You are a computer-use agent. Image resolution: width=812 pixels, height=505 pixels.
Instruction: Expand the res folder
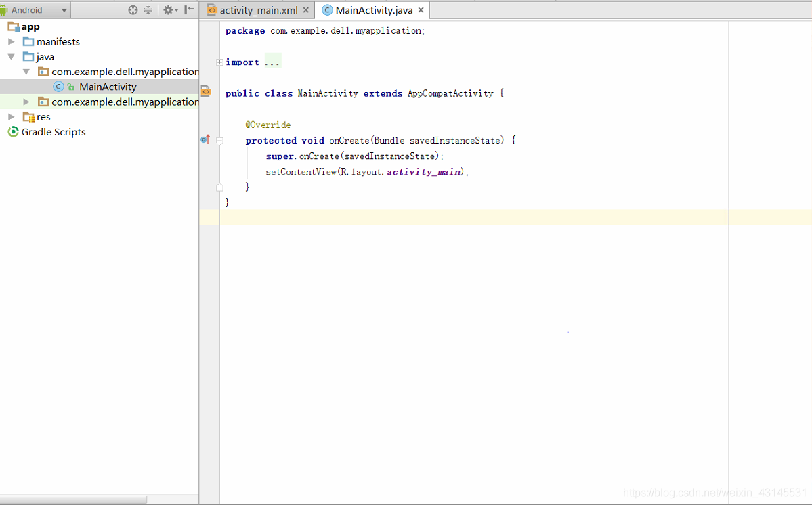11,117
